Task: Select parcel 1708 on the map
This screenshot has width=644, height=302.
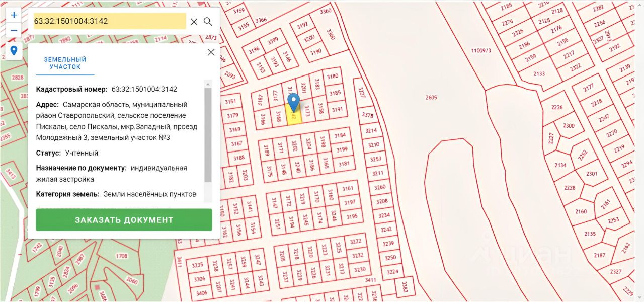Action: pos(122,256)
